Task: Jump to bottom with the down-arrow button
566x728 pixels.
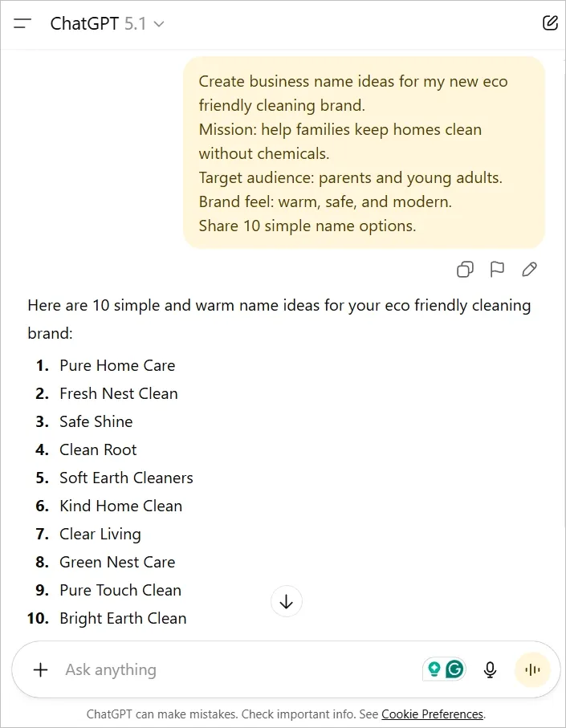Action: [x=287, y=601]
